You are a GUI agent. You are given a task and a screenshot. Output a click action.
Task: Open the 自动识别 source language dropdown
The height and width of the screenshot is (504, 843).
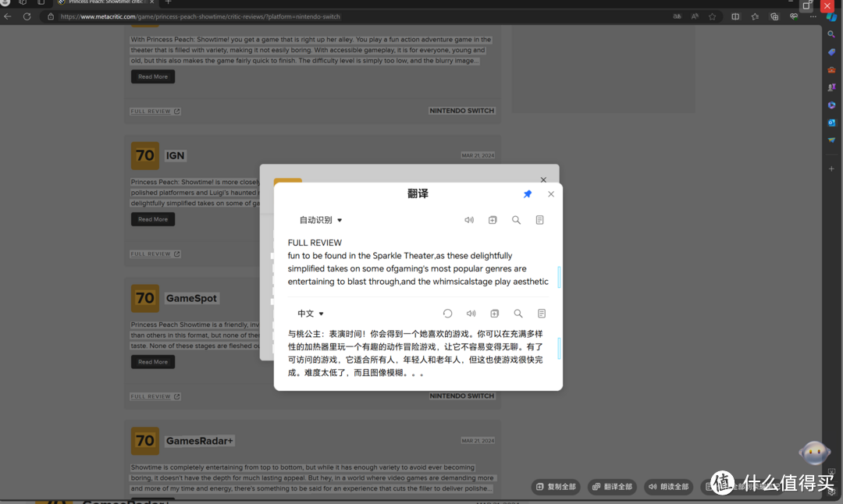click(321, 220)
